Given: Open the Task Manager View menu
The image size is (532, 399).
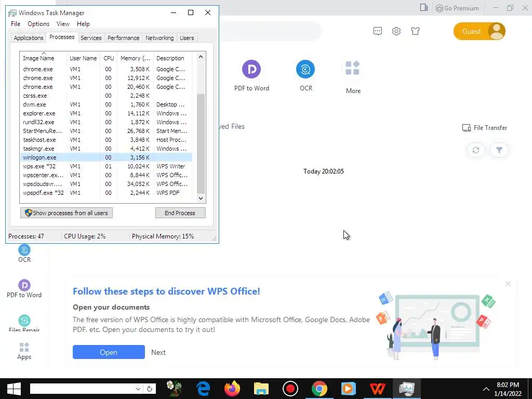Looking at the screenshot, I should [63, 24].
